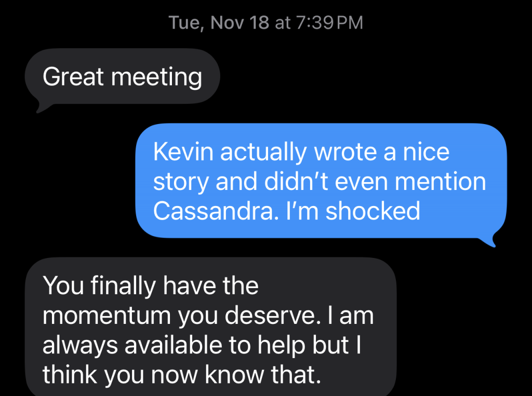Click the "Great meeting" message bubble
Screen dimensions: 532x396
pyautogui.click(x=123, y=77)
